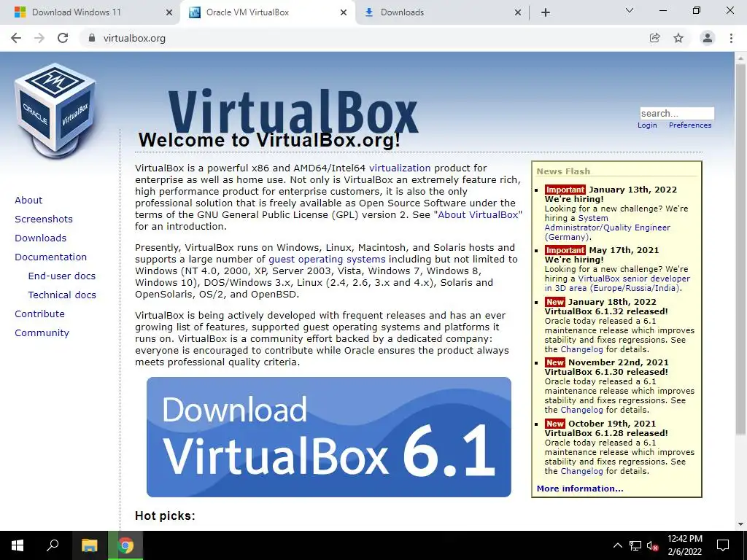Show hidden system tray icons

tap(617, 545)
